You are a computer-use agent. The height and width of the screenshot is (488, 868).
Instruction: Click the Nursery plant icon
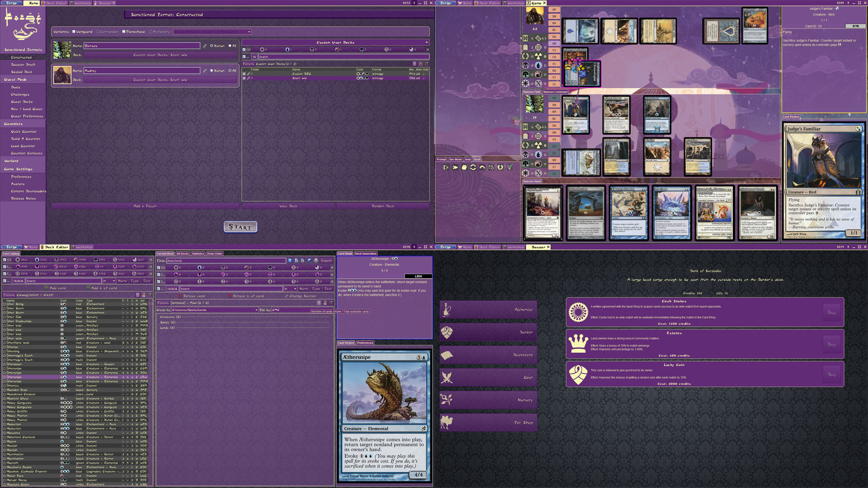pos(447,400)
